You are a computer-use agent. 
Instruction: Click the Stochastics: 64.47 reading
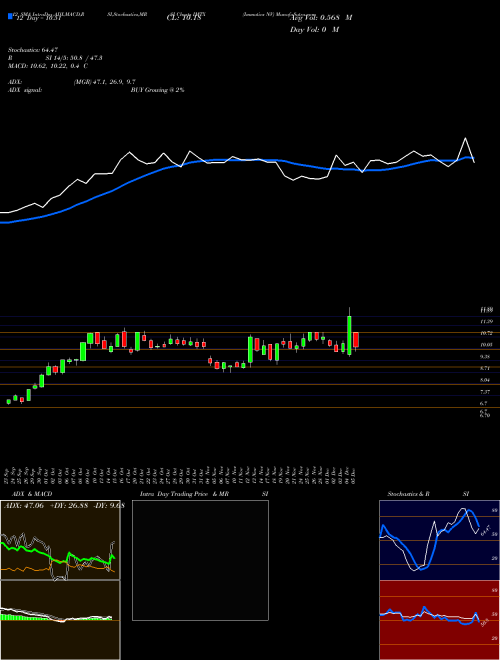[32, 50]
